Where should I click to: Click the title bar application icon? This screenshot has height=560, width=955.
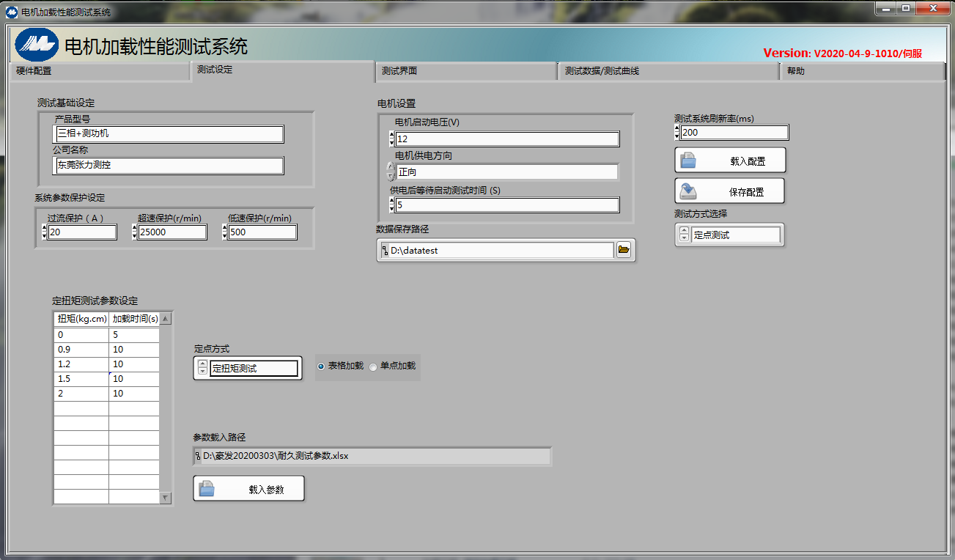[x=11, y=12]
